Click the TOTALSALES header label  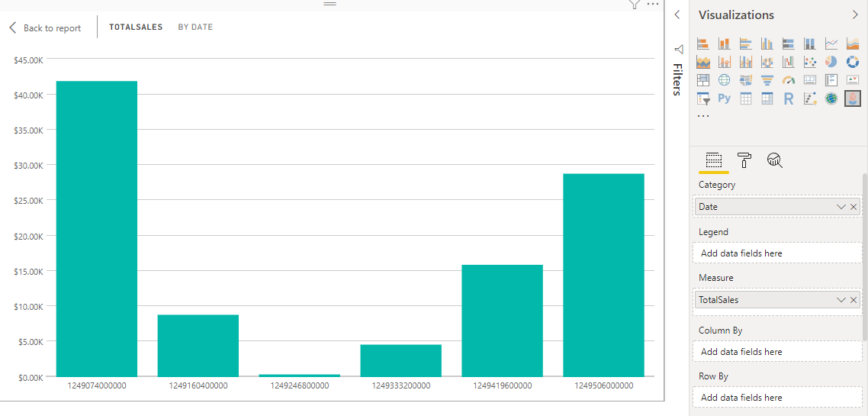coord(136,27)
